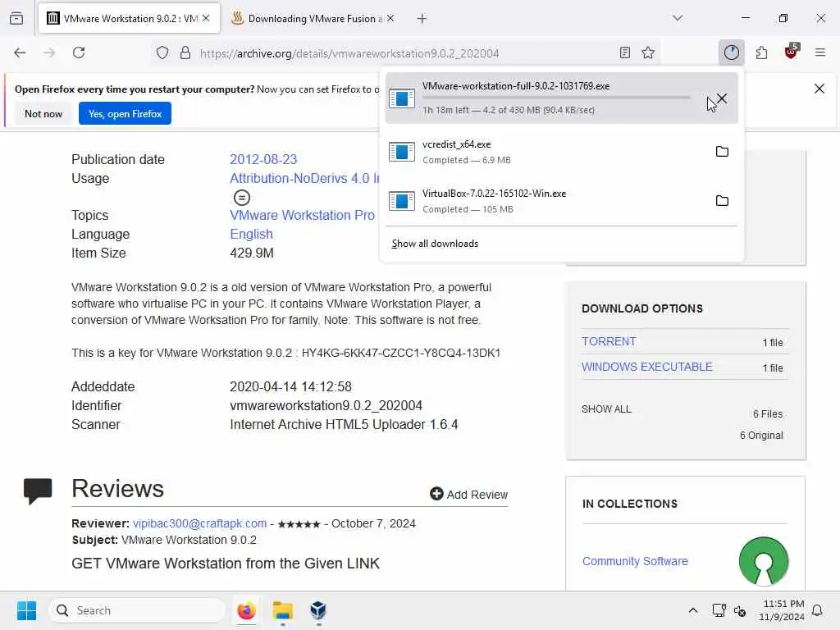840x630 pixels.
Task: Open the uBlock Origin extension icon
Action: pyautogui.click(x=792, y=52)
